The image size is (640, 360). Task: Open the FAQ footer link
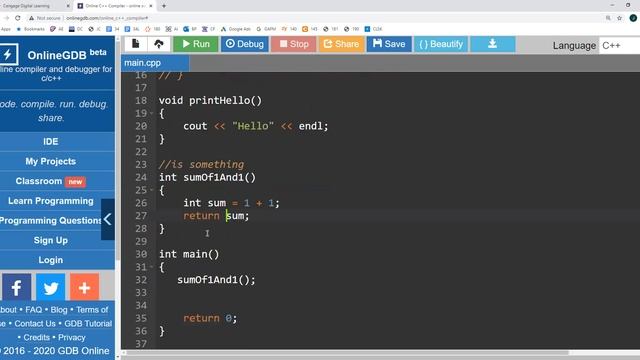pos(33,310)
